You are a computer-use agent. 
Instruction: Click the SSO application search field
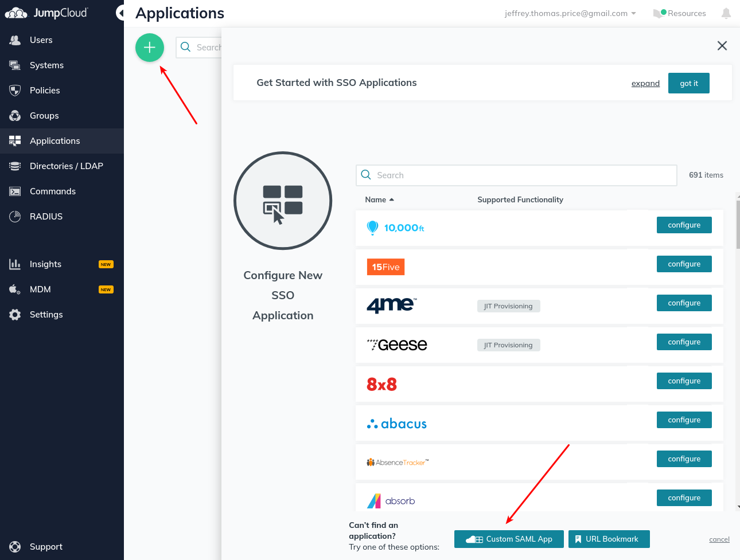click(x=516, y=175)
